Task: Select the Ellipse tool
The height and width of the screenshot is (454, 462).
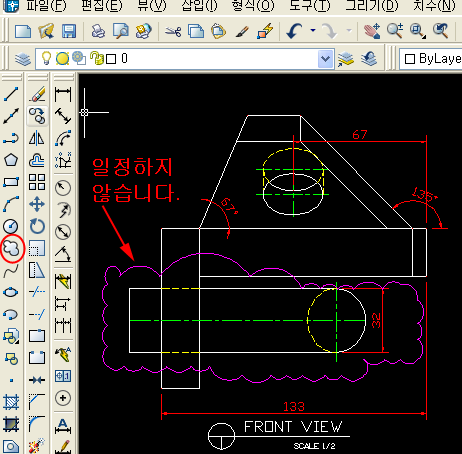Action: (11, 292)
